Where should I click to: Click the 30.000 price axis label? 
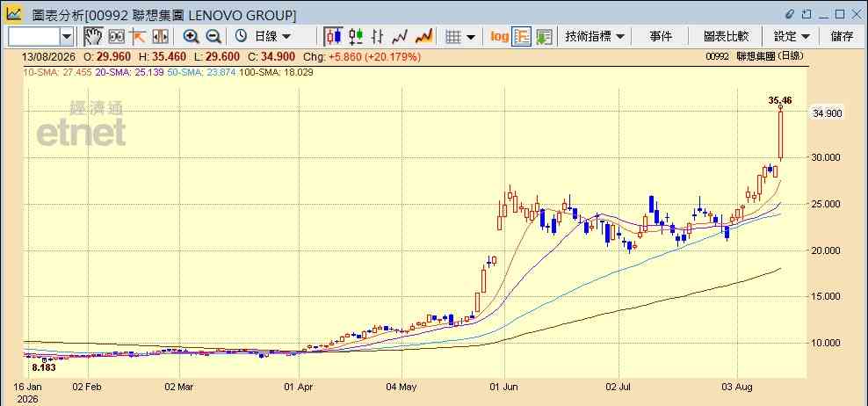(x=827, y=157)
